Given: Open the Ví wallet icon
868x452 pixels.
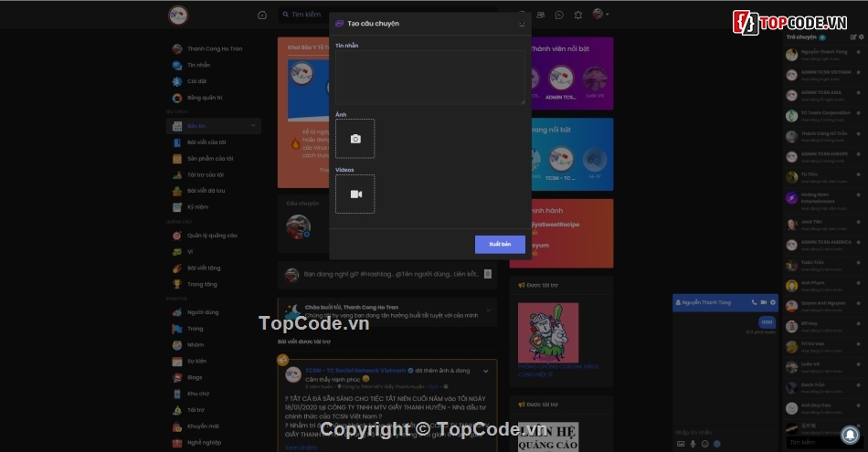Looking at the screenshot, I should (177, 252).
